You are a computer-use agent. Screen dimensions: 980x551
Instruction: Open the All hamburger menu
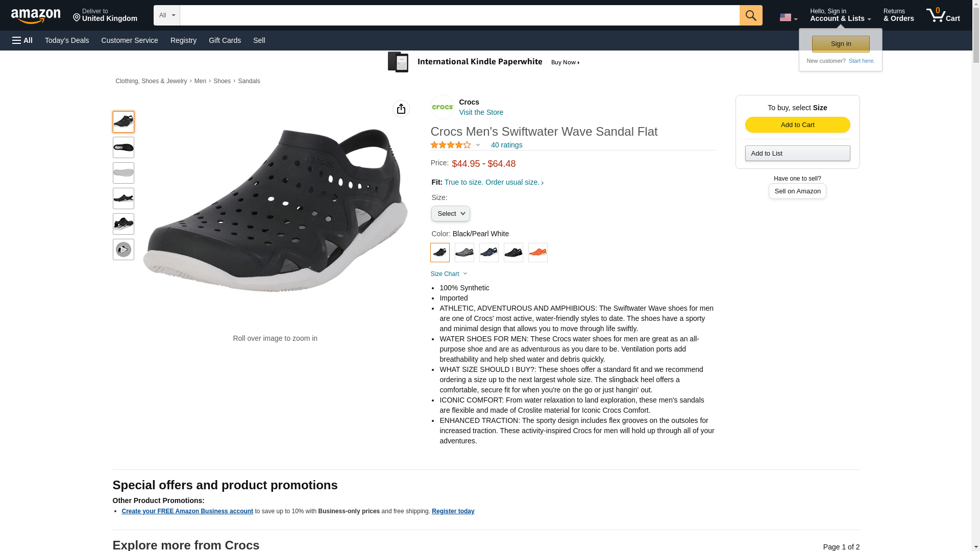[x=22, y=40]
